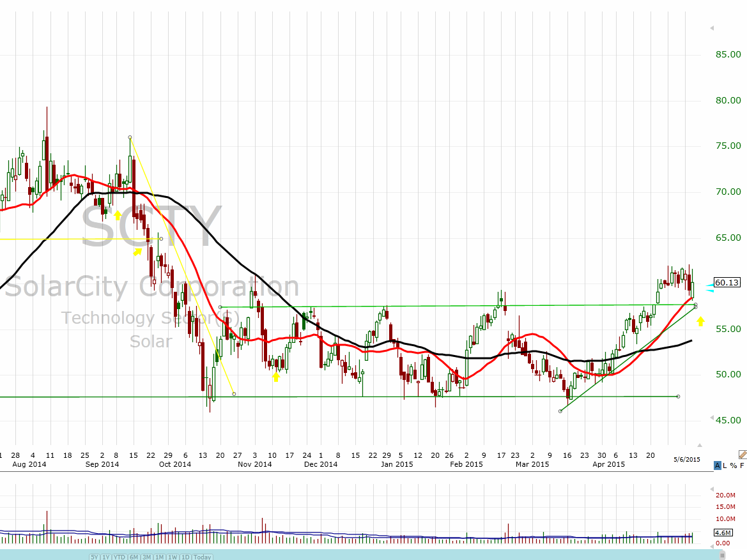Select end anchor of horizontal yellow line
Viewport: 747px width, 560px height.
[161, 239]
